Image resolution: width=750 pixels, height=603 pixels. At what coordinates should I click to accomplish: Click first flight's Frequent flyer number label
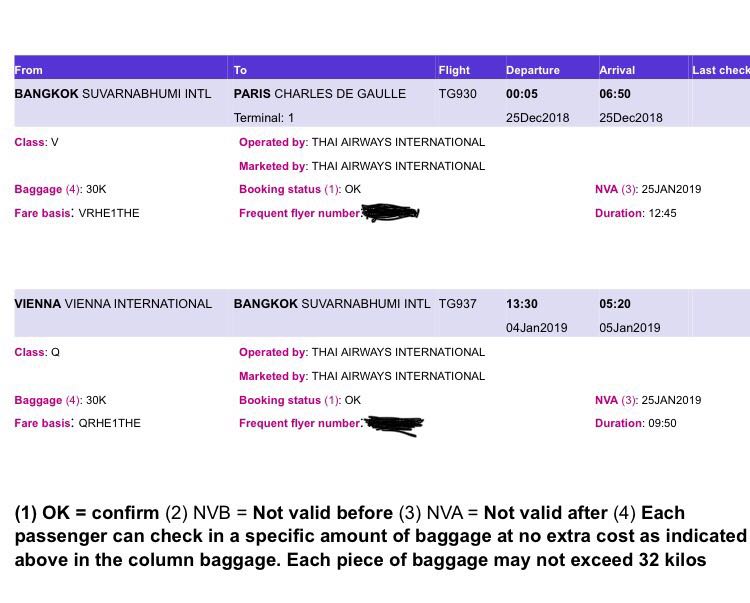click(301, 213)
